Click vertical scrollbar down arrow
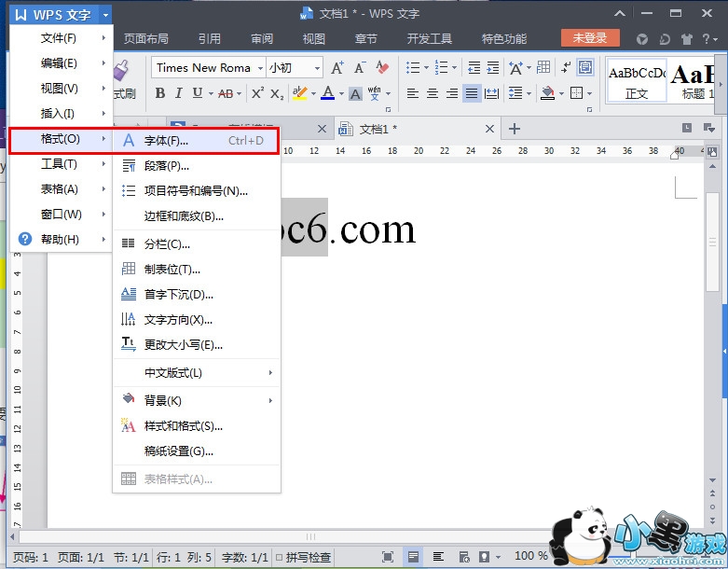 pos(713,479)
